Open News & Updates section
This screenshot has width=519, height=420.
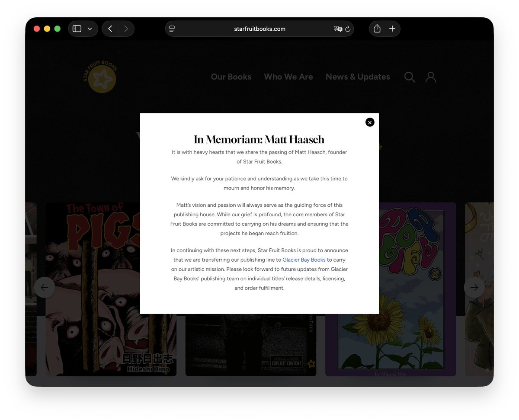tap(358, 77)
